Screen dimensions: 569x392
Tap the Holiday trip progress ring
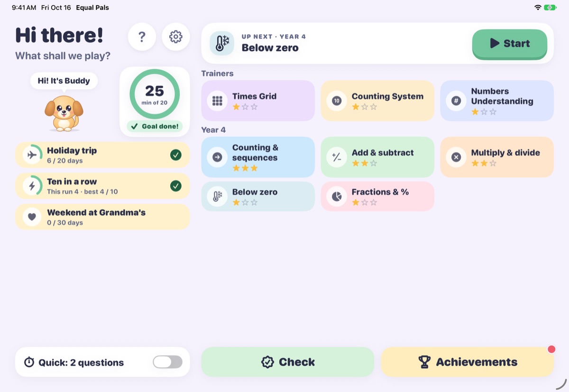coord(32,155)
